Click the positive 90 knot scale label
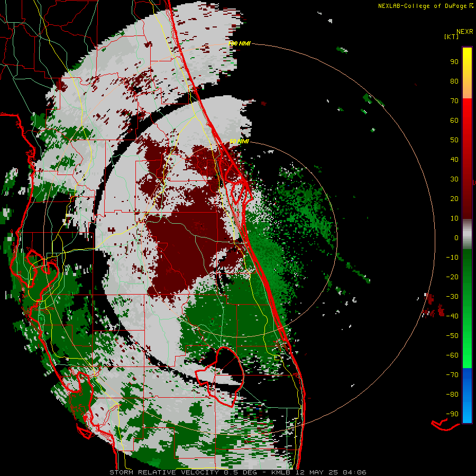Viewport: 476px width, 476px height. tap(454, 62)
